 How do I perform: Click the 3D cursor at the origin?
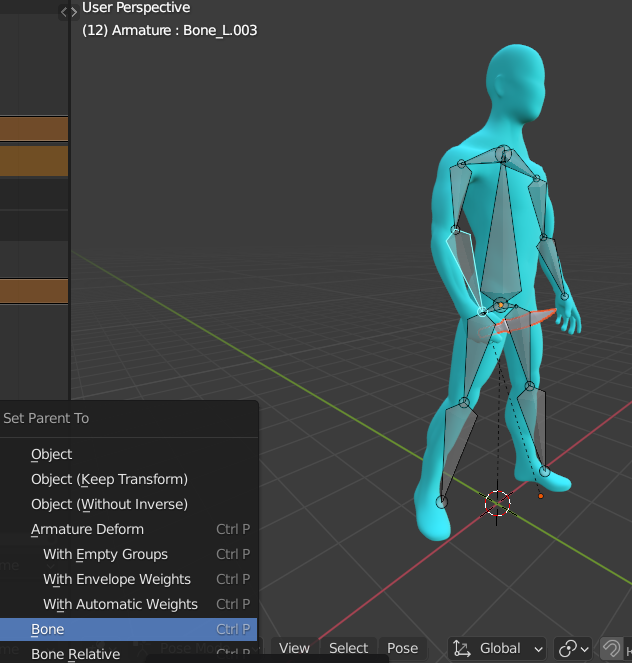point(497,502)
